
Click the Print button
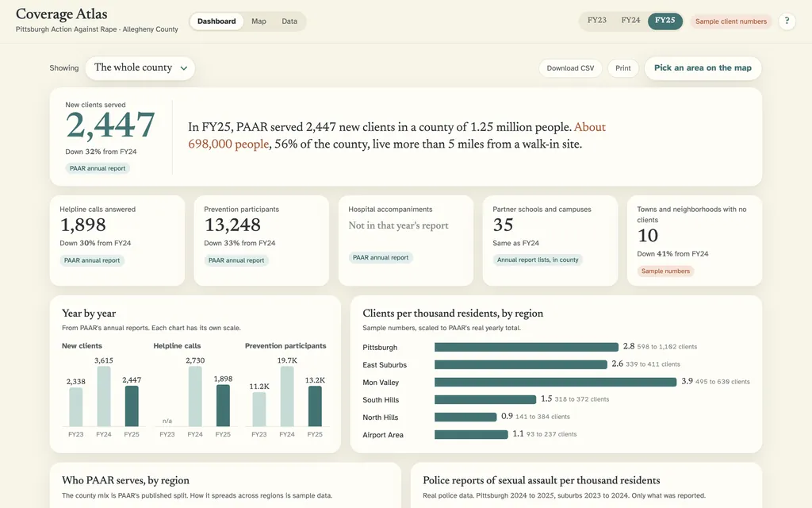623,68
